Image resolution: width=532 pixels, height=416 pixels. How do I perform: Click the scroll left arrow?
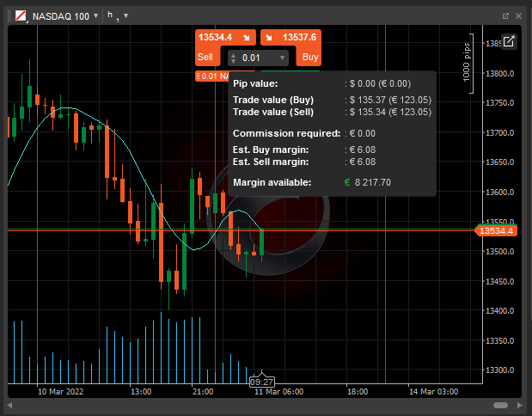pyautogui.click(x=9, y=405)
